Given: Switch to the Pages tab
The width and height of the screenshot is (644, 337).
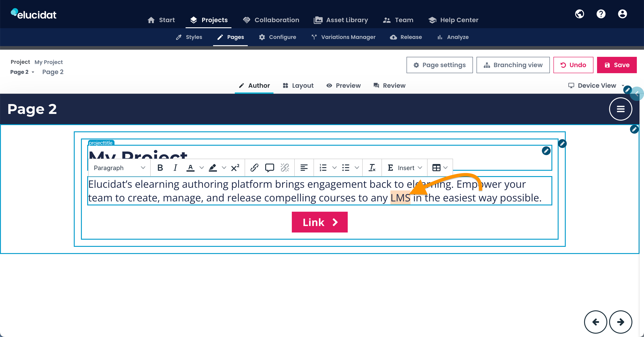Looking at the screenshot, I should (231, 37).
